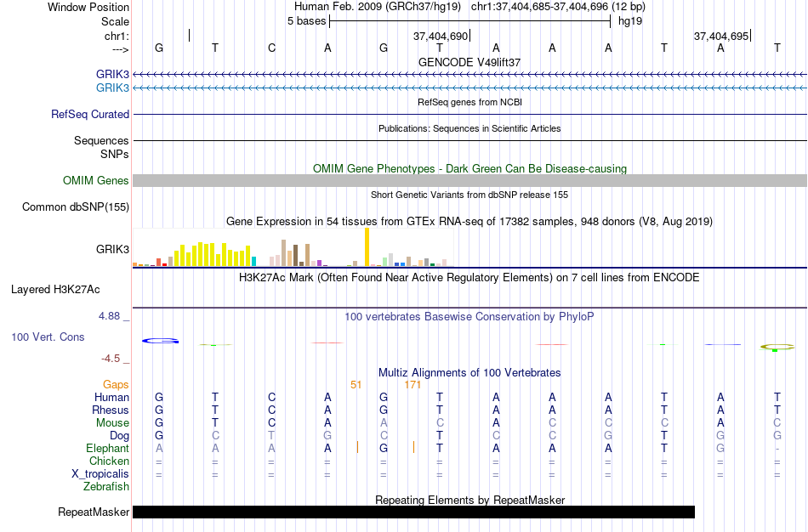Open the RefSeq Curated track label

[90, 115]
